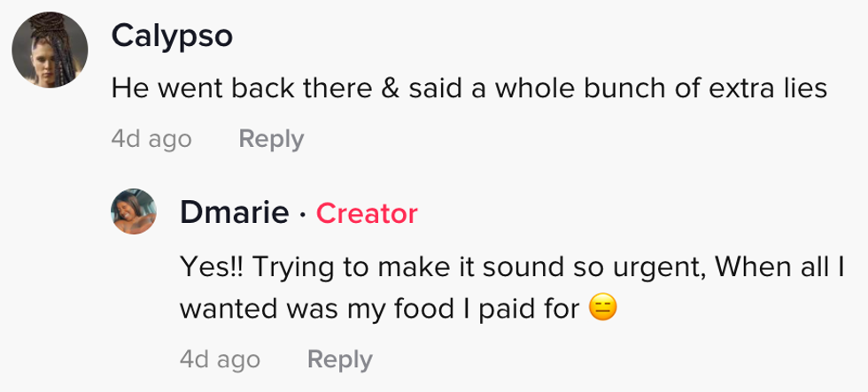Click the timestamp under Calypso's comment
The width and height of the screenshot is (868, 392).
click(x=151, y=139)
